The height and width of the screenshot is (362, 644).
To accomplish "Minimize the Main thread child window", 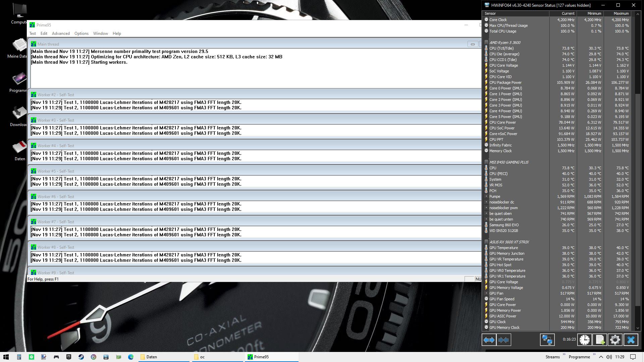I will 472,44.
